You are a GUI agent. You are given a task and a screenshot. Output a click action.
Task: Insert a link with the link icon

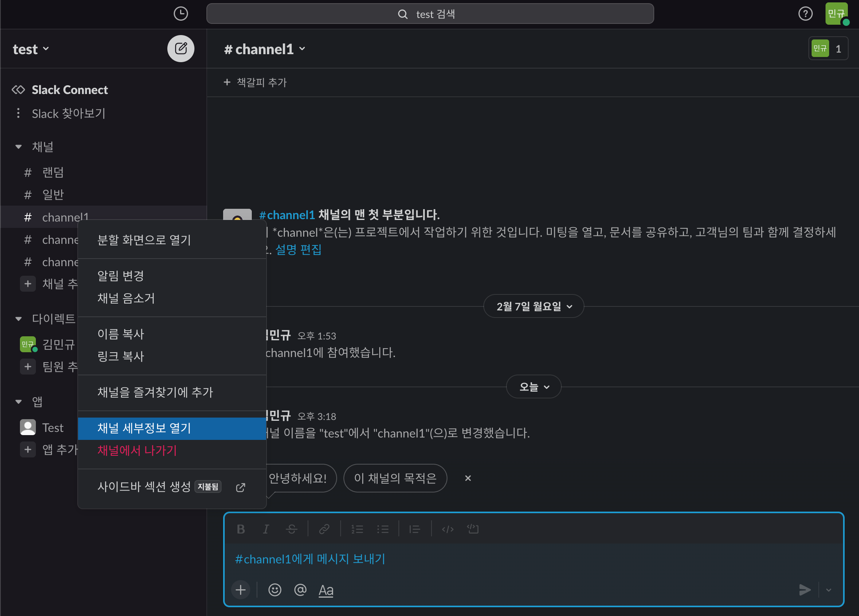click(324, 529)
